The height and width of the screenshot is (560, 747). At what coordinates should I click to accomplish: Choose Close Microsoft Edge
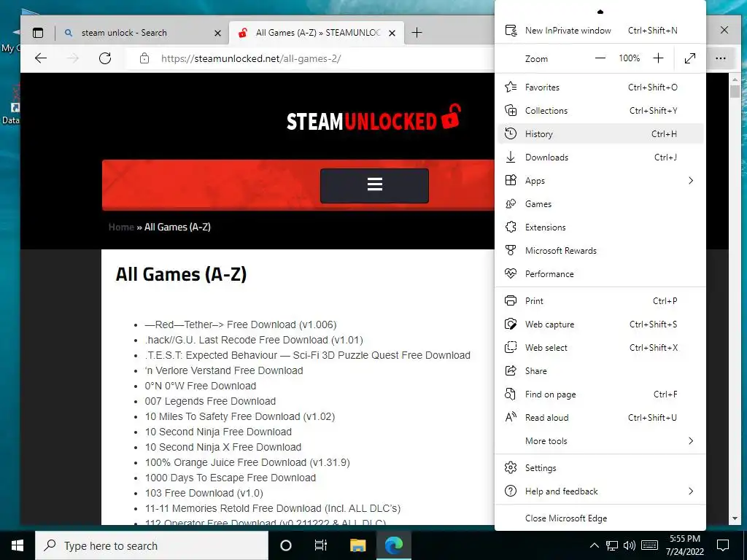[x=600, y=518]
